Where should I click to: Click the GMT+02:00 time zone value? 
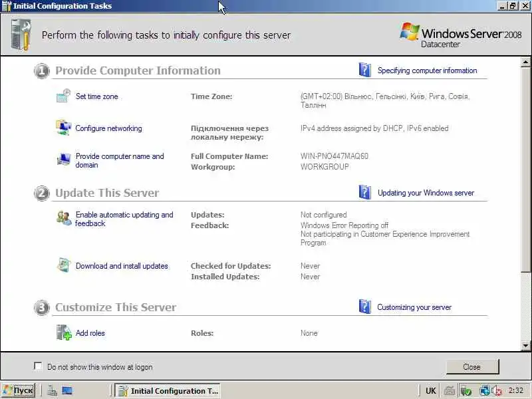[x=385, y=100]
